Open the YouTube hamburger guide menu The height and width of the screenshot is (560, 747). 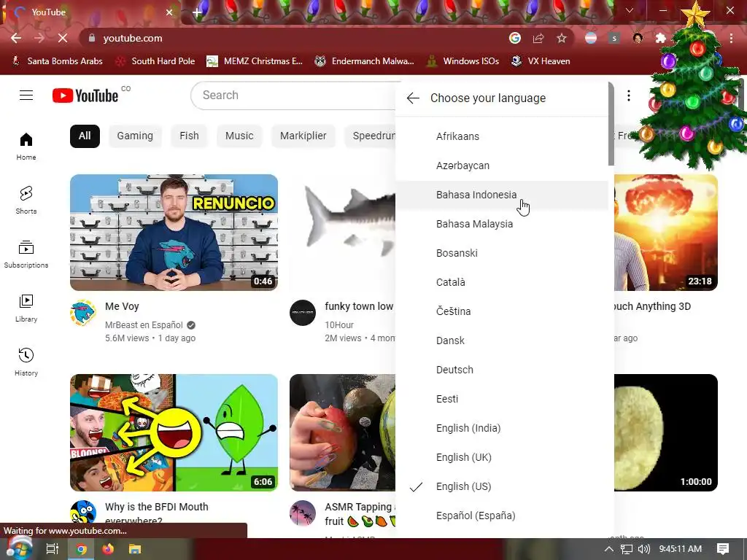[x=26, y=96]
